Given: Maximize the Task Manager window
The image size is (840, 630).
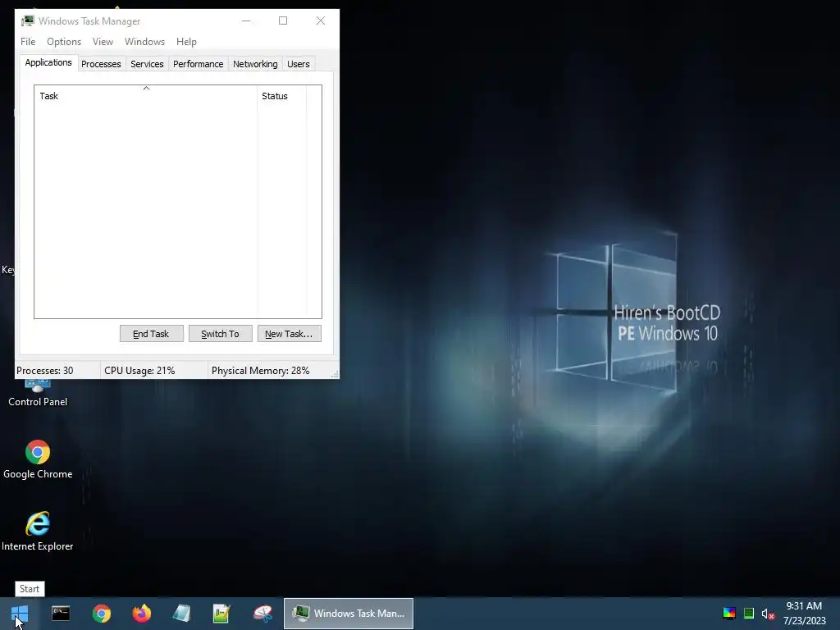Looking at the screenshot, I should [283, 21].
